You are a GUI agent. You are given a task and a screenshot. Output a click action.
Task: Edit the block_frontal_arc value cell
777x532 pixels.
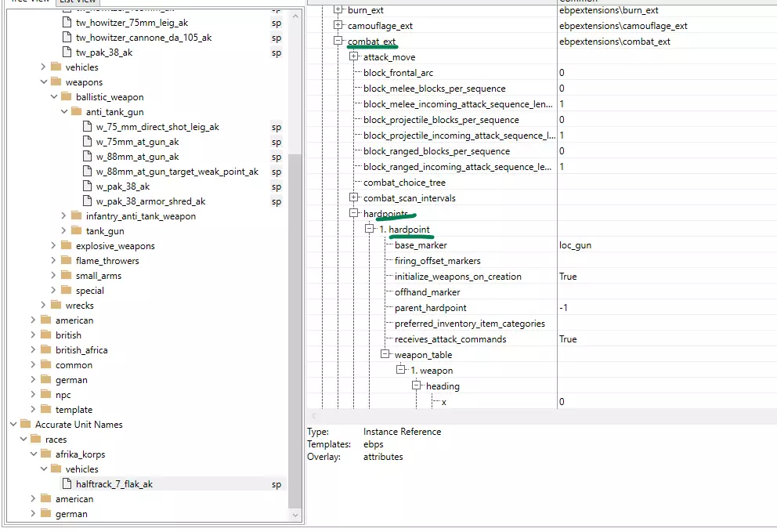coord(667,72)
